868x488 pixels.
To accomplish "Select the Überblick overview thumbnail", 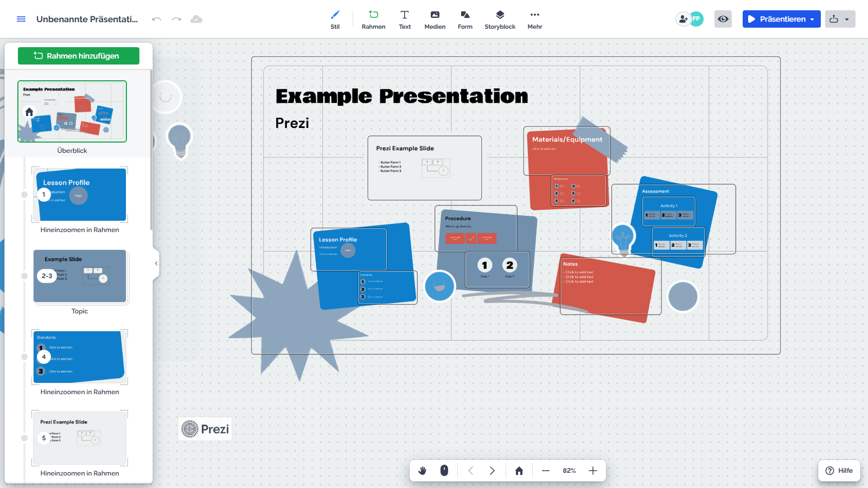I will pyautogui.click(x=72, y=112).
